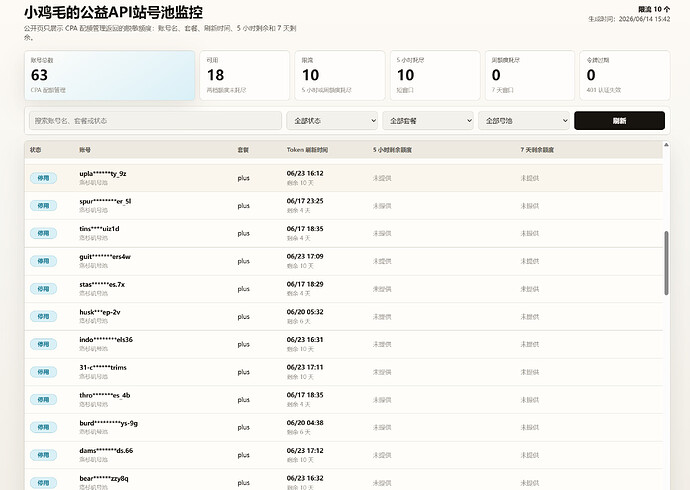Select account name bear******zzy8q
The width and height of the screenshot is (690, 490).
pyautogui.click(x=104, y=479)
